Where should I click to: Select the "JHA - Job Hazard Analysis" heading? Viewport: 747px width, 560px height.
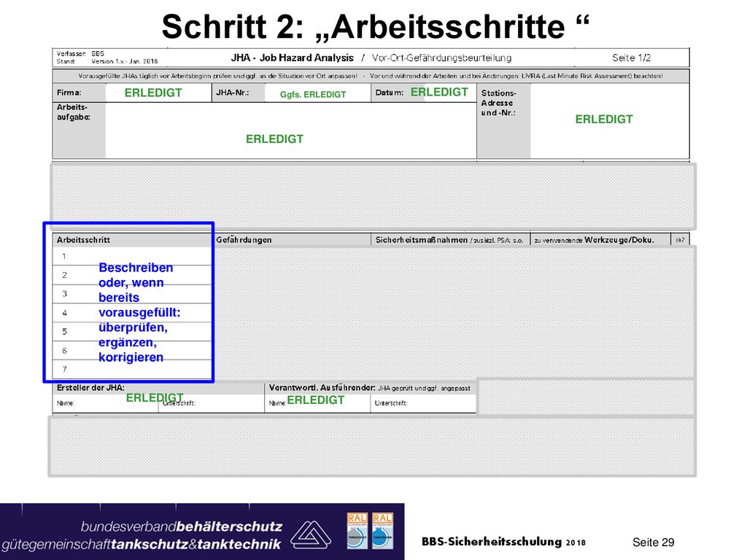coord(292,58)
